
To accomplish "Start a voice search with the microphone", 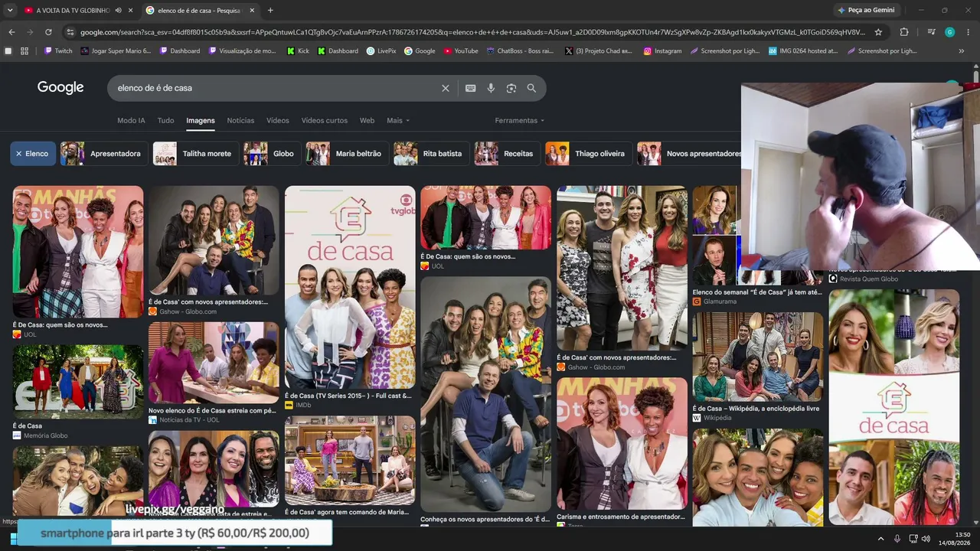I will tap(491, 88).
